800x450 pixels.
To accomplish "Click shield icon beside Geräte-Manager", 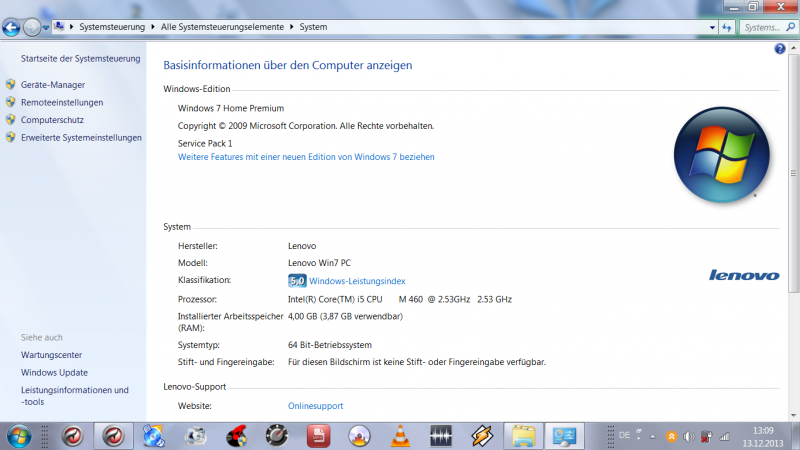I will pyautogui.click(x=10, y=84).
